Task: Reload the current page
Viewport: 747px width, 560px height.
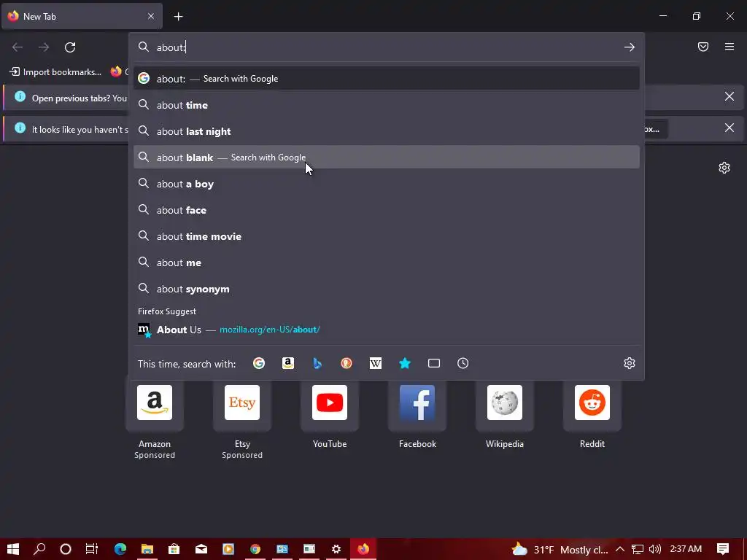Action: (x=70, y=47)
